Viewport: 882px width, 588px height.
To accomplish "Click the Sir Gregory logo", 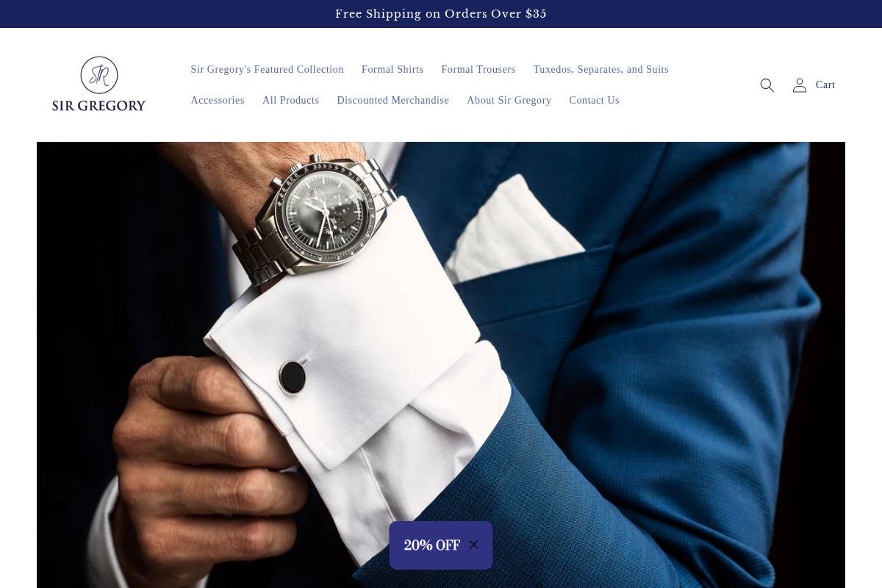I will [x=99, y=84].
